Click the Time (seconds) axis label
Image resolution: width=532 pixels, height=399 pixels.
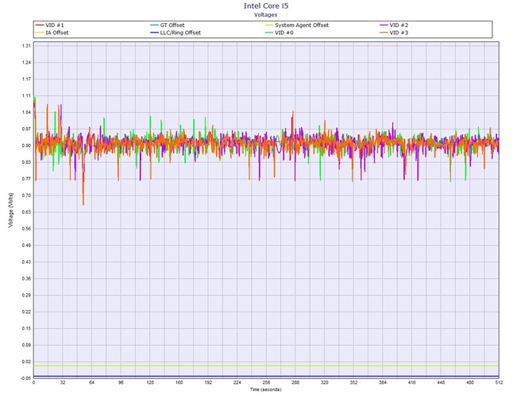click(266, 389)
